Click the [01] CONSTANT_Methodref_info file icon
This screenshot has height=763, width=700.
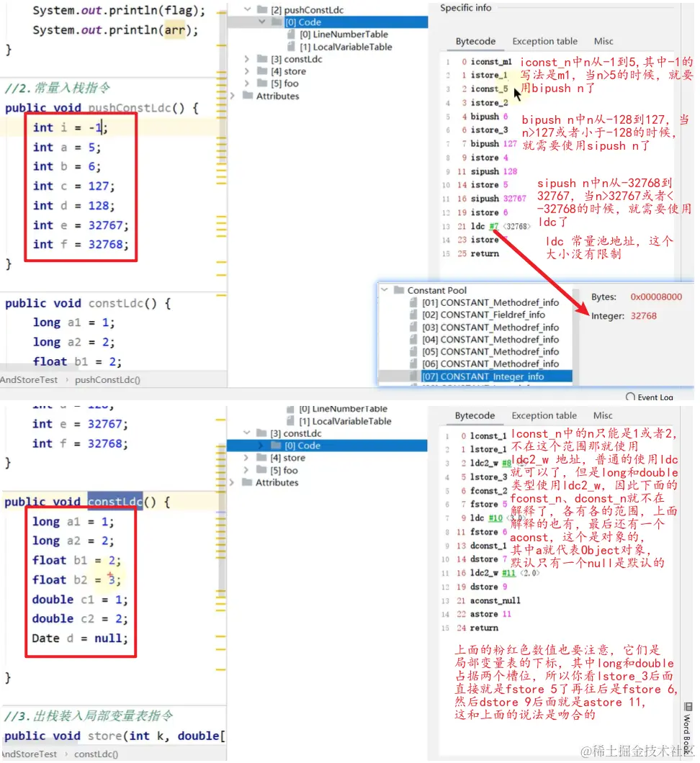413,302
